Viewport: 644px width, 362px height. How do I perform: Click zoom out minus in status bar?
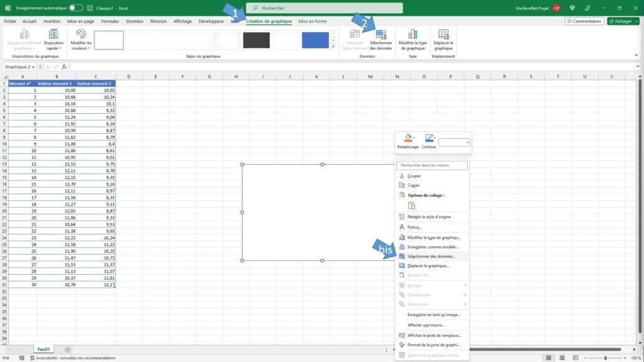(586, 358)
